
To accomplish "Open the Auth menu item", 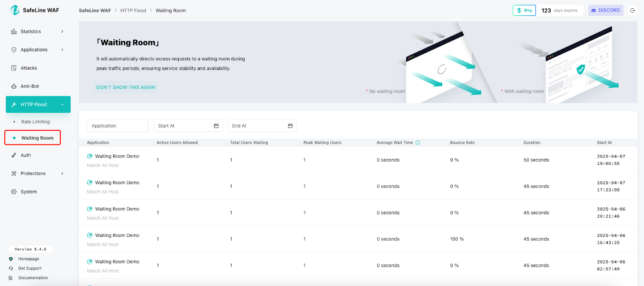I will [x=38, y=155].
